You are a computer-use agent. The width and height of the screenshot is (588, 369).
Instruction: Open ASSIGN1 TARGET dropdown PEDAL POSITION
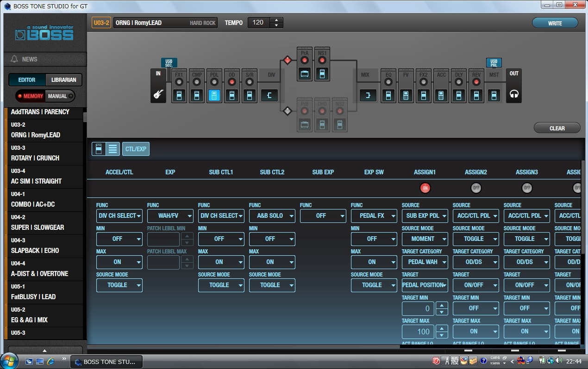point(425,285)
